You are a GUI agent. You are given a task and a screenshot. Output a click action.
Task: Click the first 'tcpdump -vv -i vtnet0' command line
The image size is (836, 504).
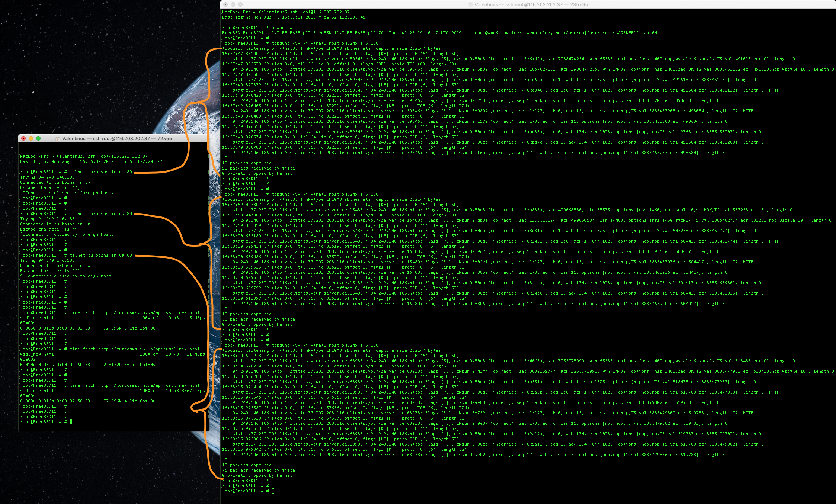325,43
